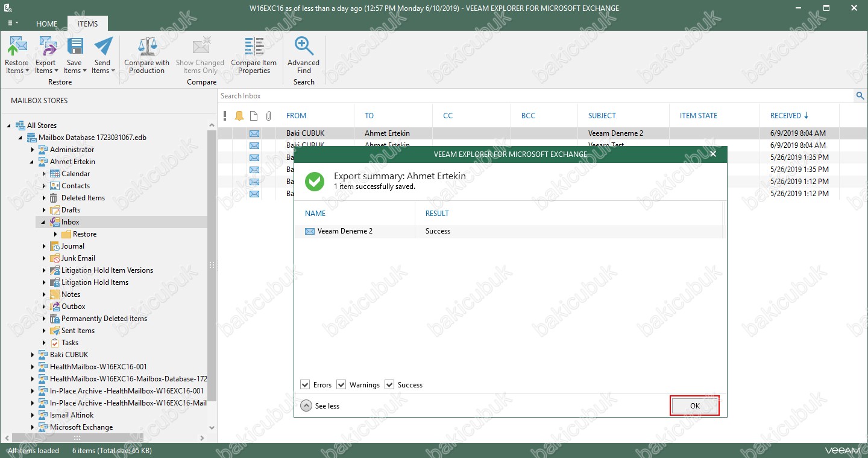Open Advanced Find search

pyautogui.click(x=303, y=55)
